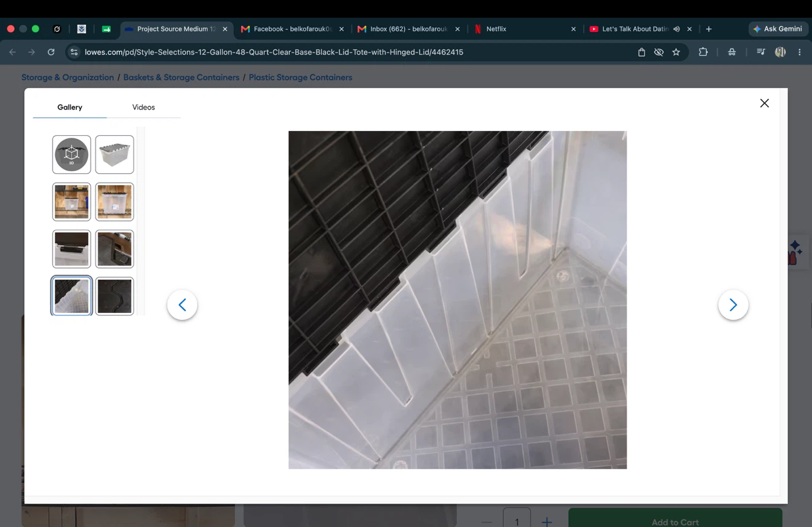Open the Chrome profile avatar
The height and width of the screenshot is (527, 812).
point(780,52)
